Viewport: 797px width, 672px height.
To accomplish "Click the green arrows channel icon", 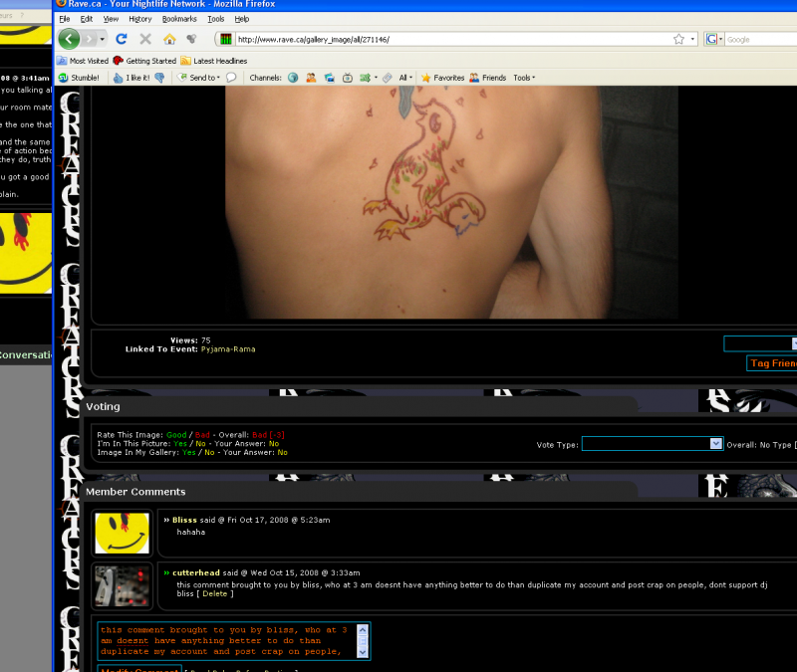I will pos(366,78).
